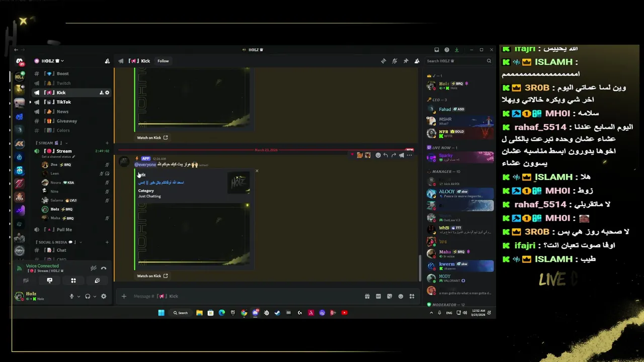Click upper Watch on Kick button
Viewport: 644px width, 362px height.
click(x=152, y=137)
